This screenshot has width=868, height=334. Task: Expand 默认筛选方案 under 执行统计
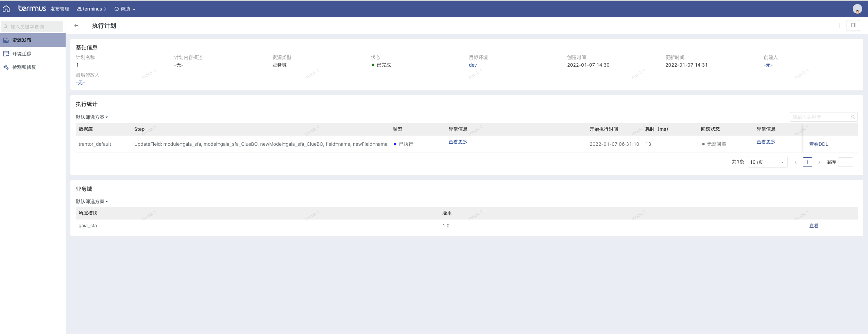tap(92, 117)
